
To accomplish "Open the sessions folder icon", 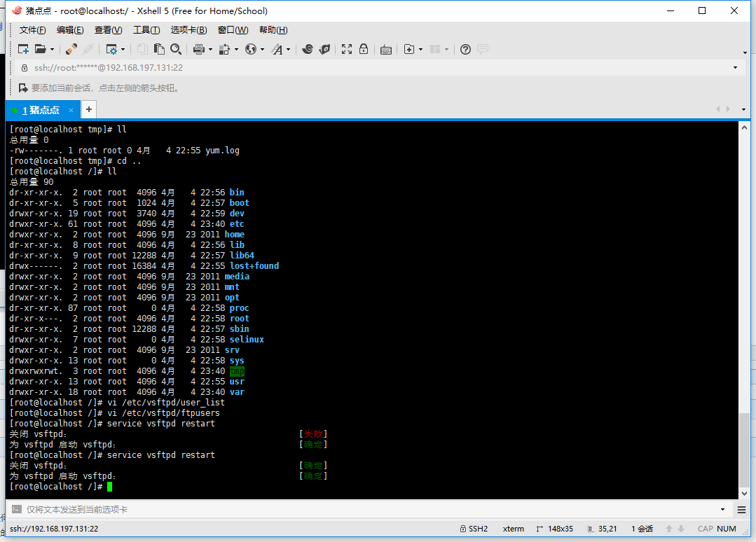I will [41, 49].
